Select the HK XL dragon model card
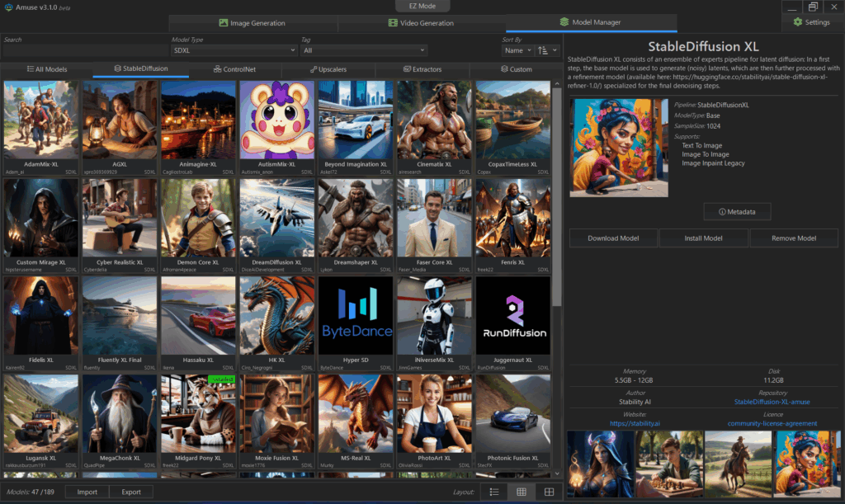 277,323
